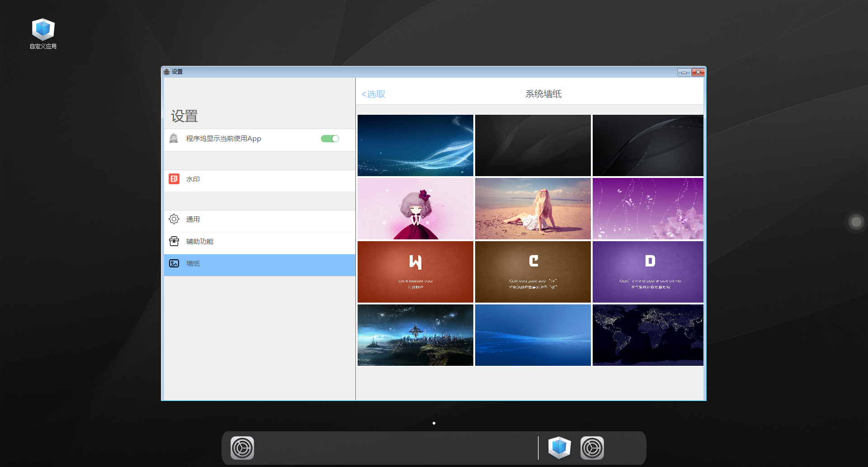Select the 墙纸 settings row
868x467 pixels.
click(x=259, y=265)
